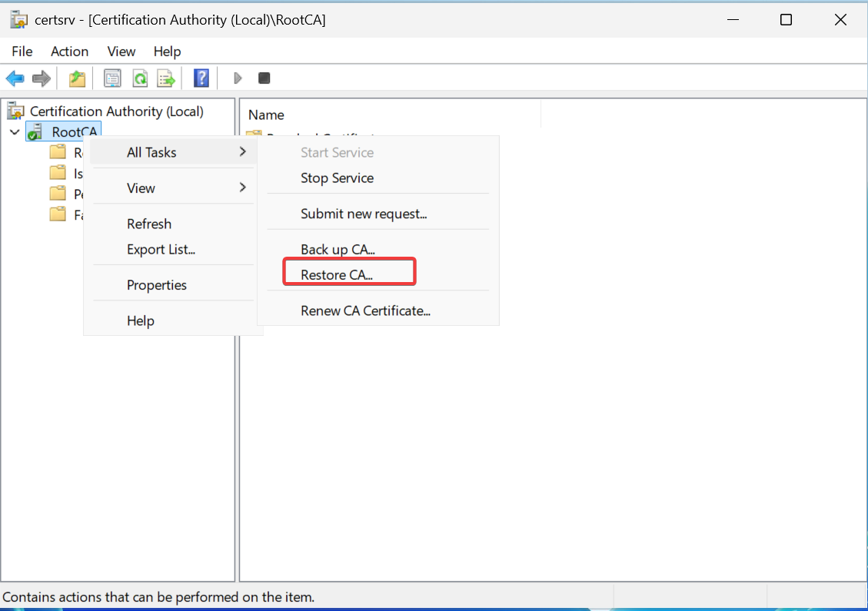Choose Restore CA... from the submenu
This screenshot has height=611, width=868.
coord(337,275)
